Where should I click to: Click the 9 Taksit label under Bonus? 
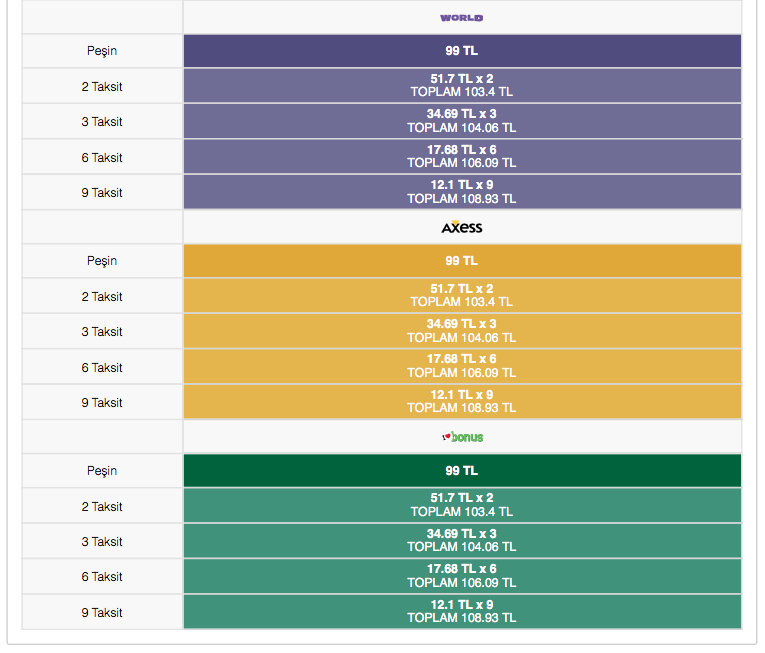[x=102, y=612]
